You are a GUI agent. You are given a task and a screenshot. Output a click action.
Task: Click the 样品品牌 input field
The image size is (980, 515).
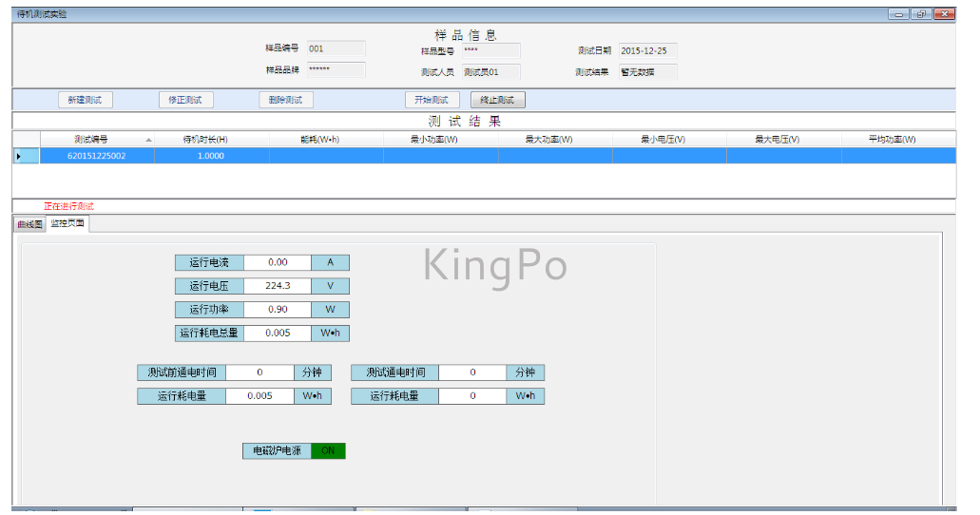click(x=336, y=69)
